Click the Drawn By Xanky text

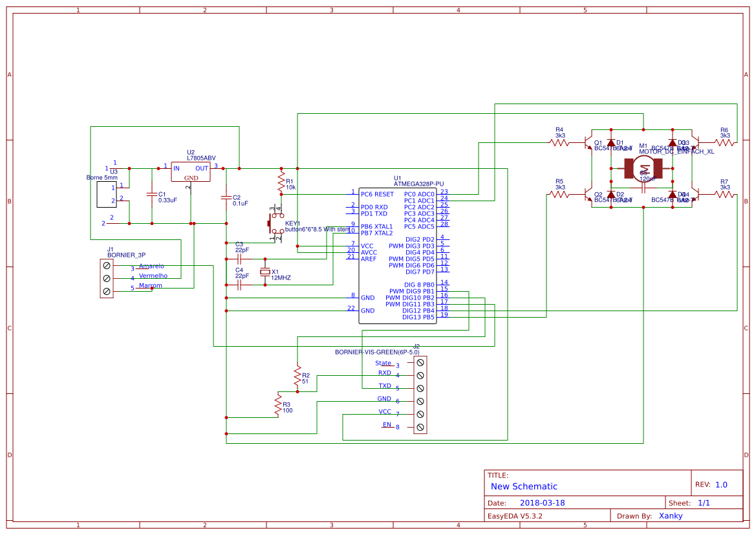pyautogui.click(x=671, y=516)
